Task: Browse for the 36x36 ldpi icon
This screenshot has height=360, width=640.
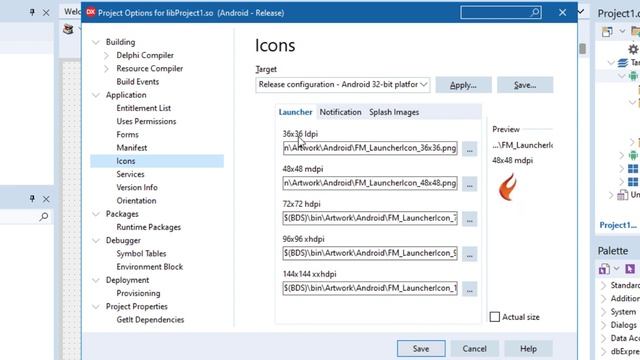Action: pyautogui.click(x=469, y=149)
